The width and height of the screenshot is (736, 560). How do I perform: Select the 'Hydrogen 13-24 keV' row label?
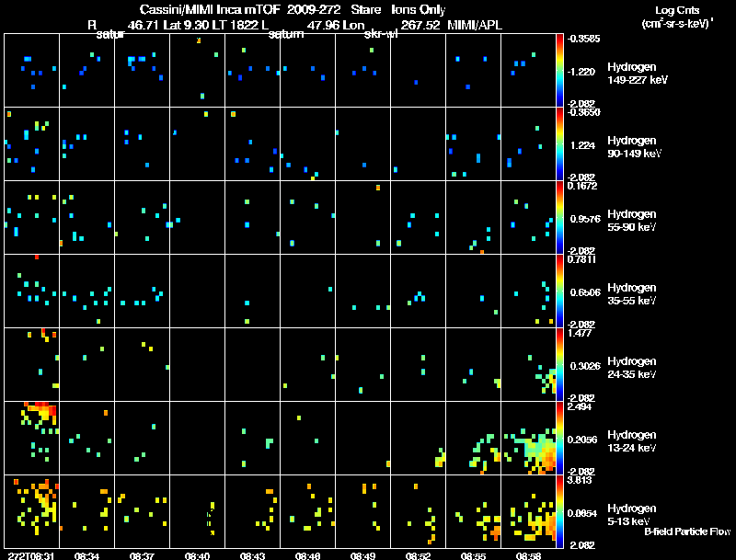(632, 441)
